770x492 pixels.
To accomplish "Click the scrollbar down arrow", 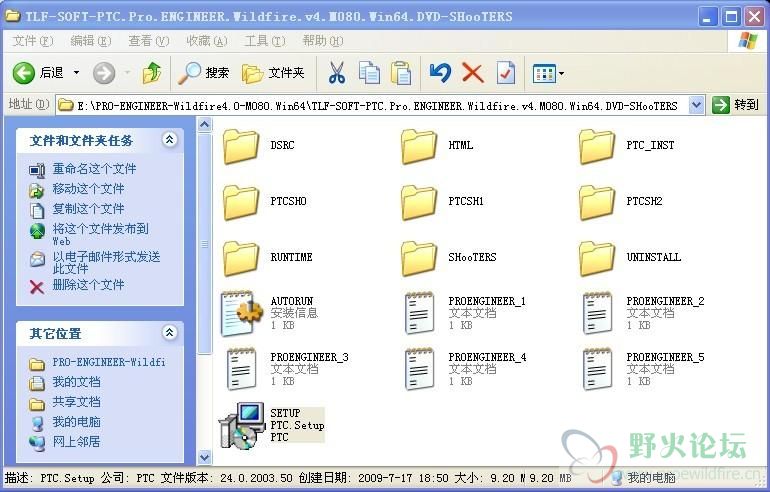I will [x=204, y=458].
